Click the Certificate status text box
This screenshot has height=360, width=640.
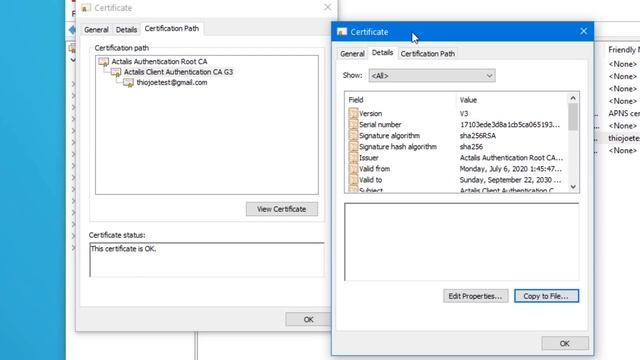(x=207, y=260)
